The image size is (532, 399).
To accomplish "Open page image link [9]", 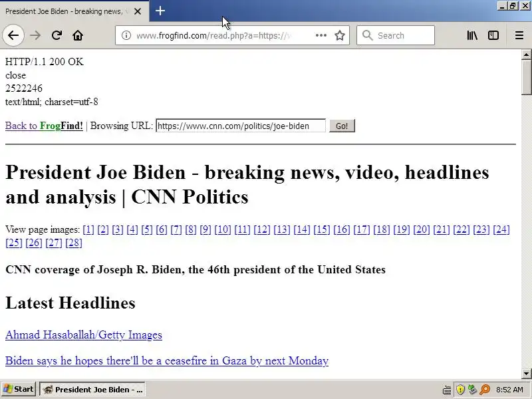I will 205,229.
